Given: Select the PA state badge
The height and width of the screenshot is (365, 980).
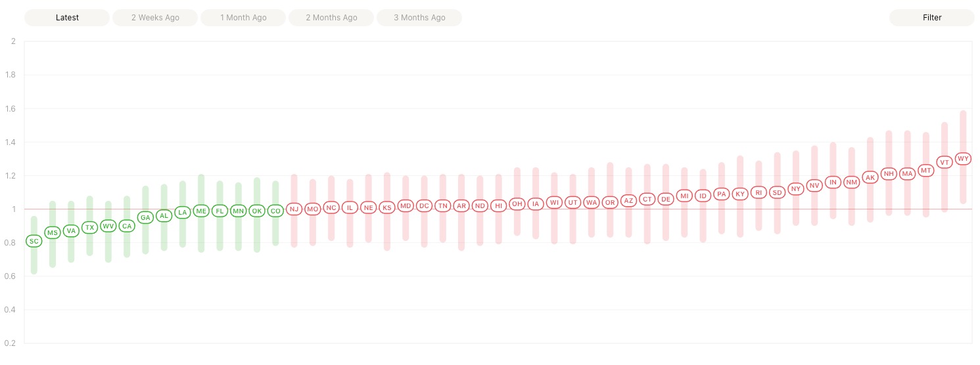Looking at the screenshot, I should (x=722, y=194).
